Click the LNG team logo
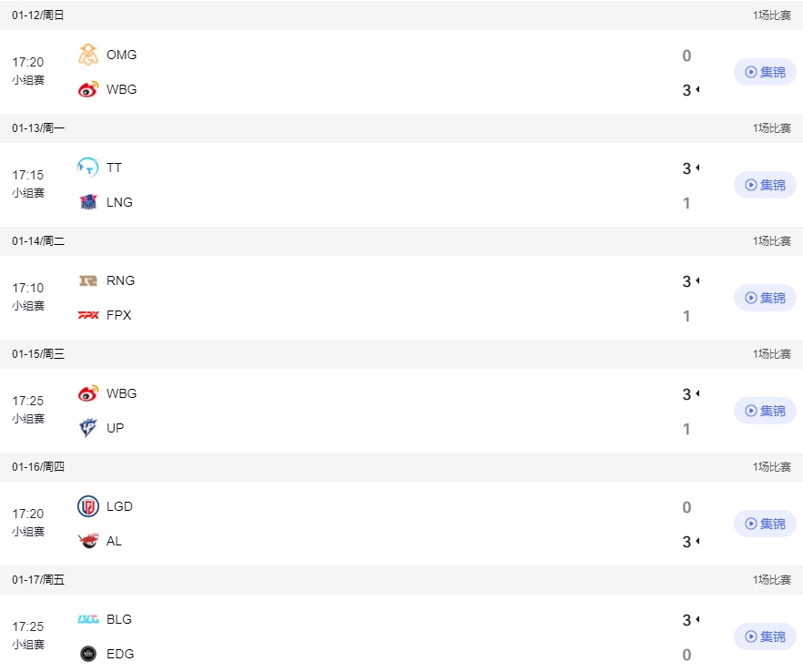The width and height of the screenshot is (803, 672). click(x=88, y=202)
